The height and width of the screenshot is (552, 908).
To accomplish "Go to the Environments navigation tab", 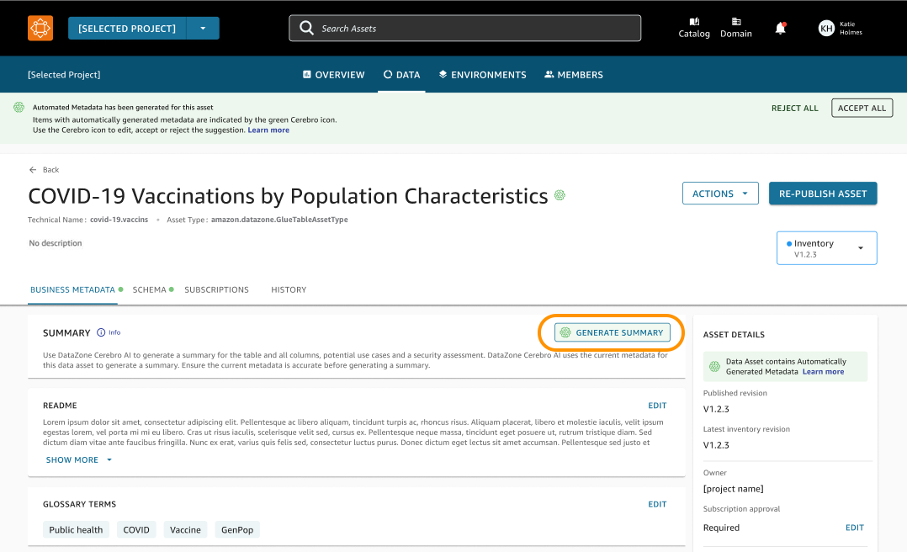I will pyautogui.click(x=482, y=75).
